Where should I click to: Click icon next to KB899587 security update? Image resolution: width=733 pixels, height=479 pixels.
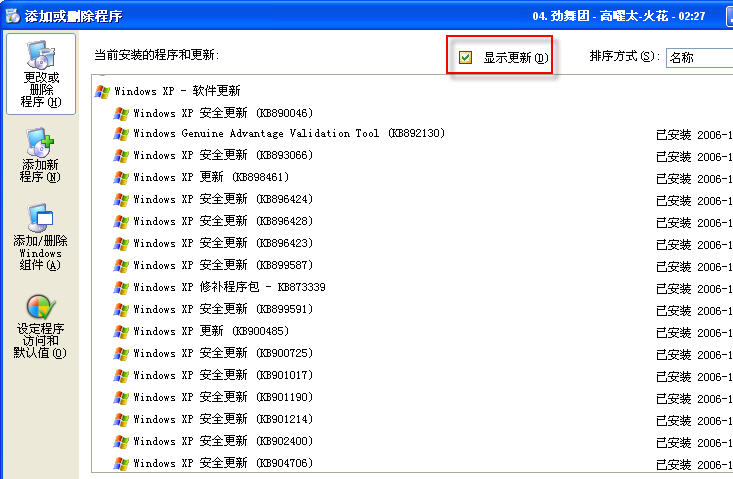tap(121, 265)
